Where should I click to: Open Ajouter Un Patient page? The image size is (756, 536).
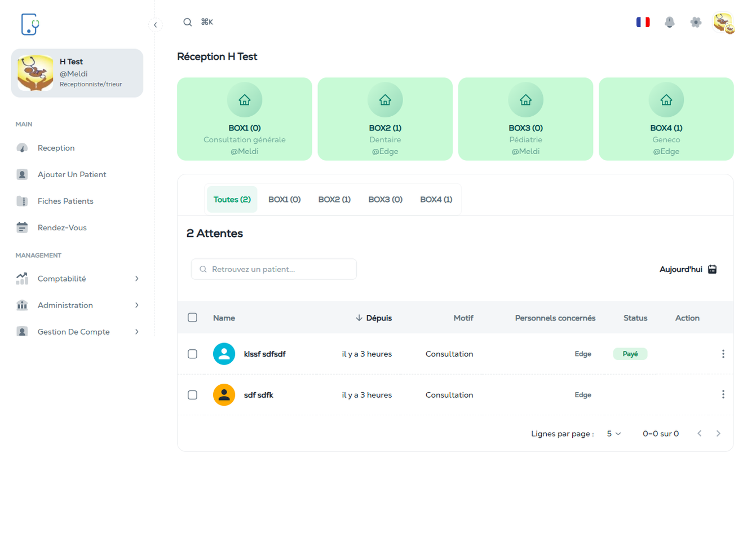[x=77, y=174]
